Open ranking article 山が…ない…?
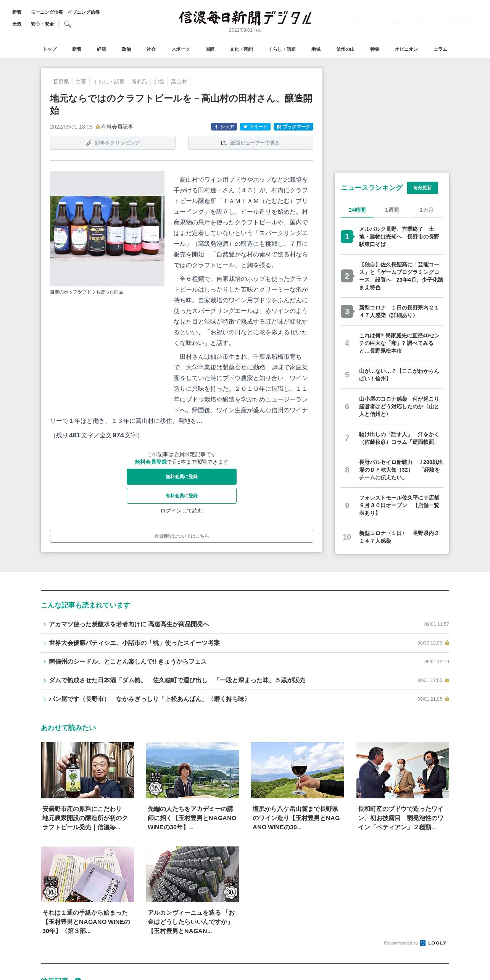490x980 pixels. coord(399,375)
